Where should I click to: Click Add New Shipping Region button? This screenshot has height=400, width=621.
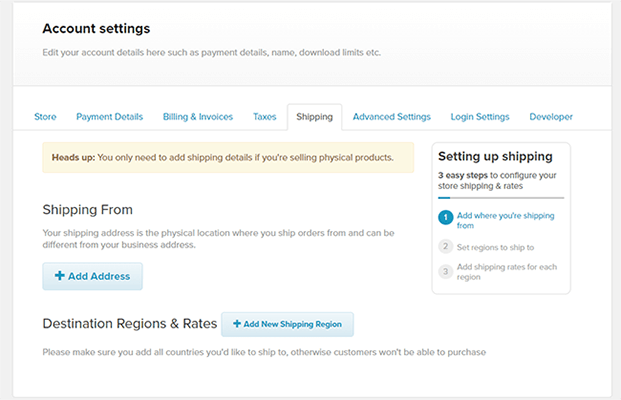287,324
